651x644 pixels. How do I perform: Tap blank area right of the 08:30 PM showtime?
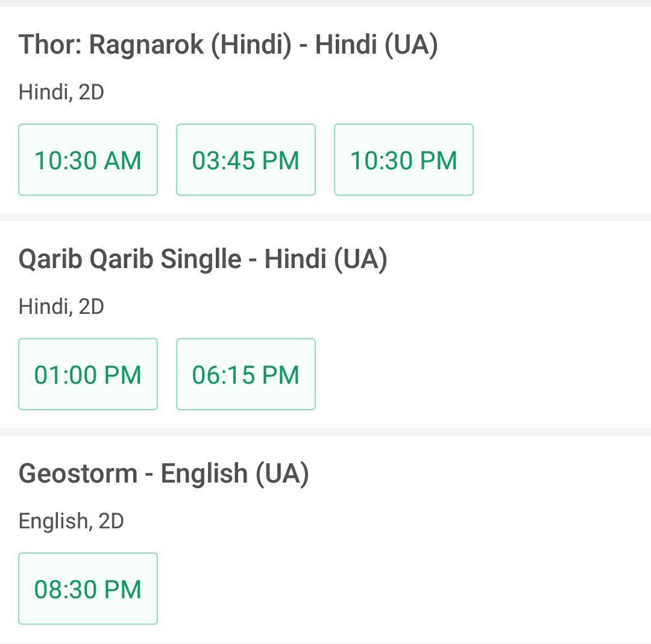pos(403,589)
